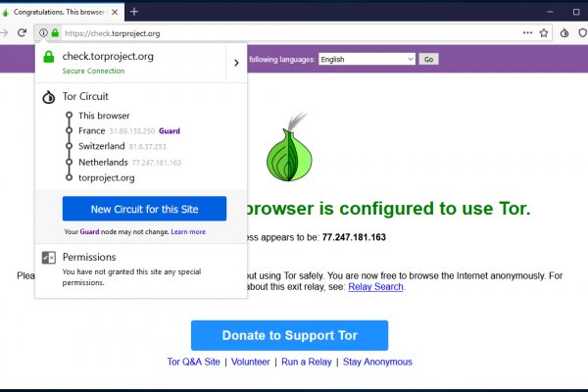Reload the page with refresh icon

coord(22,33)
